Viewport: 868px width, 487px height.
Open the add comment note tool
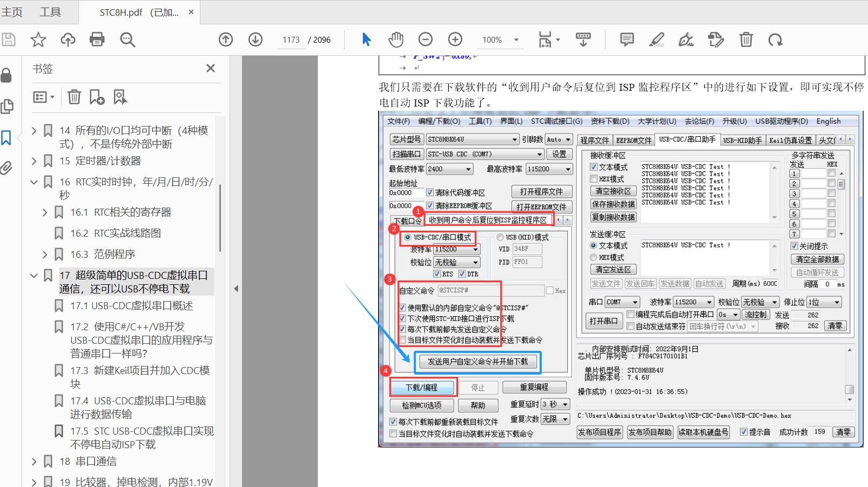coord(627,39)
